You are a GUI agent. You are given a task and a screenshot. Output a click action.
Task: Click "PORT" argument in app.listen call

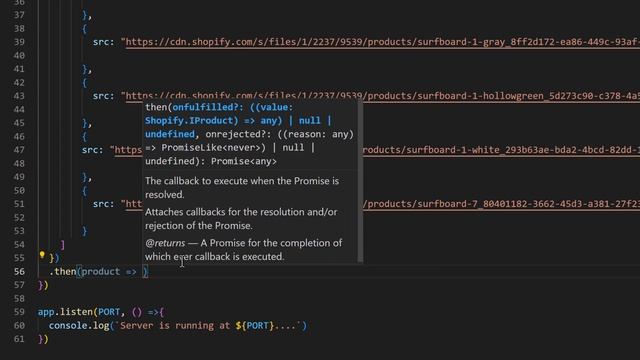(109, 312)
